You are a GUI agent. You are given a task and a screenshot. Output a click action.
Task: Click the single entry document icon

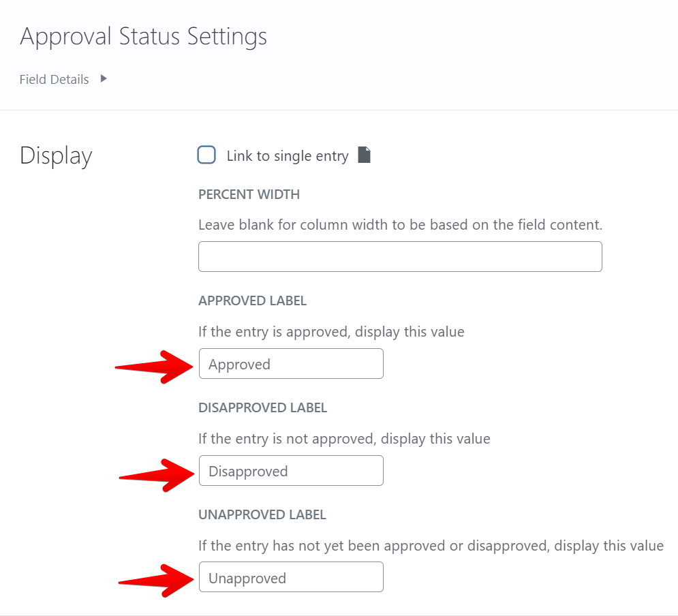[x=365, y=155]
